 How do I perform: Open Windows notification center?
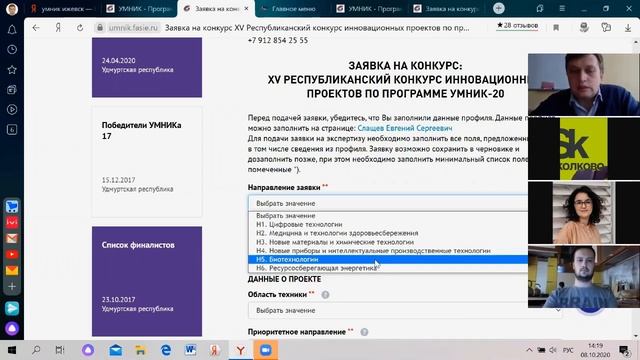point(624,350)
